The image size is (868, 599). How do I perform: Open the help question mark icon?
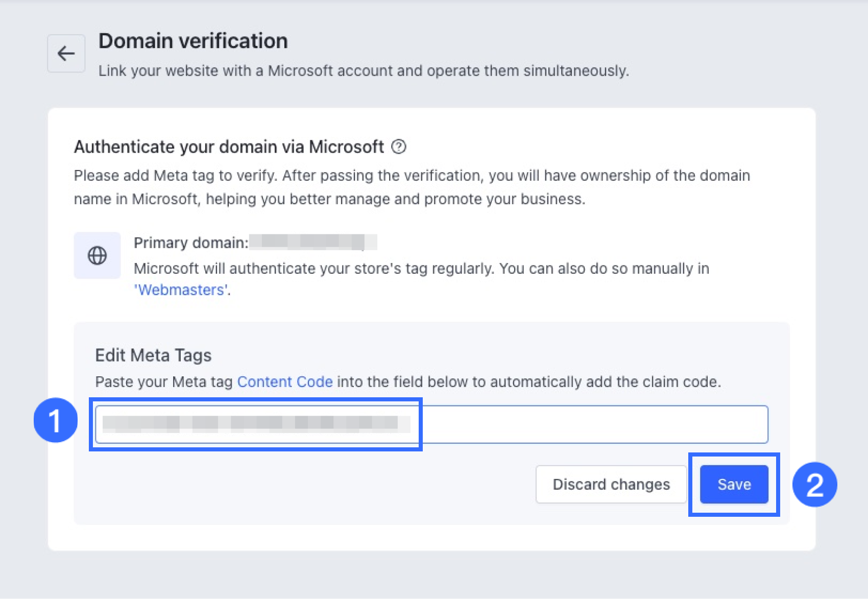pyautogui.click(x=399, y=147)
